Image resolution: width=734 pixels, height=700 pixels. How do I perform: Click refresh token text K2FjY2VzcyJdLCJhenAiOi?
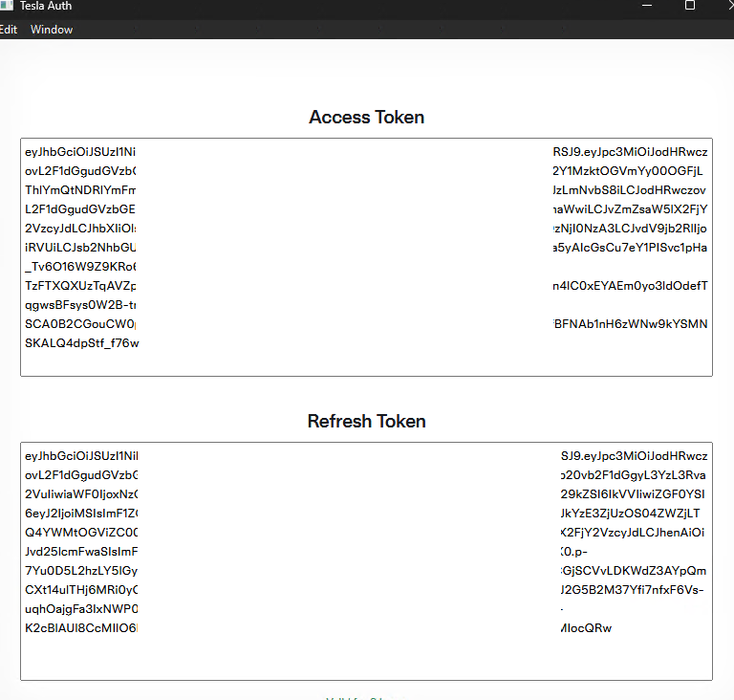633,533
